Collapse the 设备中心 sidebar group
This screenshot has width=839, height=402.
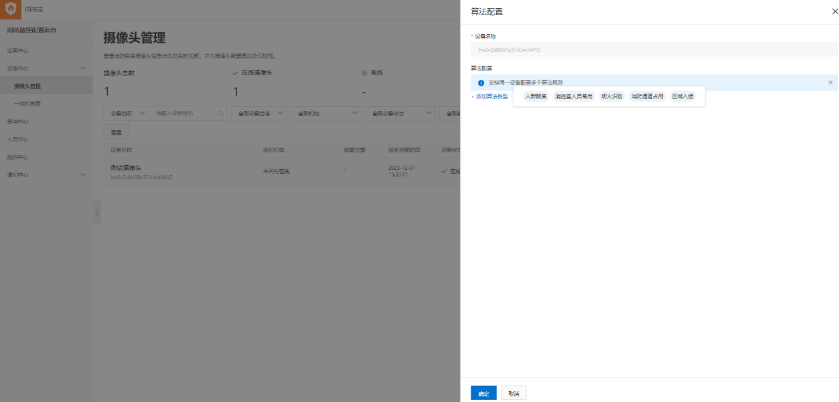(x=82, y=68)
